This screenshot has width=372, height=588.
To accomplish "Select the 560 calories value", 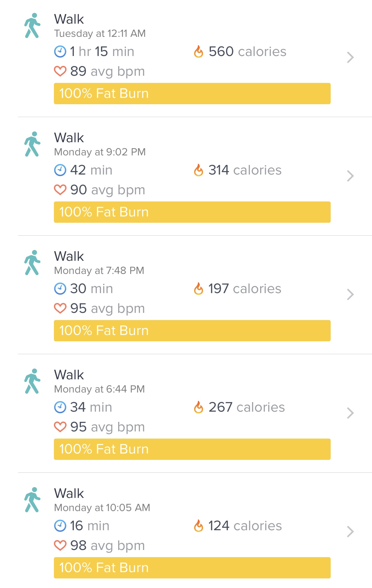I will [x=247, y=51].
